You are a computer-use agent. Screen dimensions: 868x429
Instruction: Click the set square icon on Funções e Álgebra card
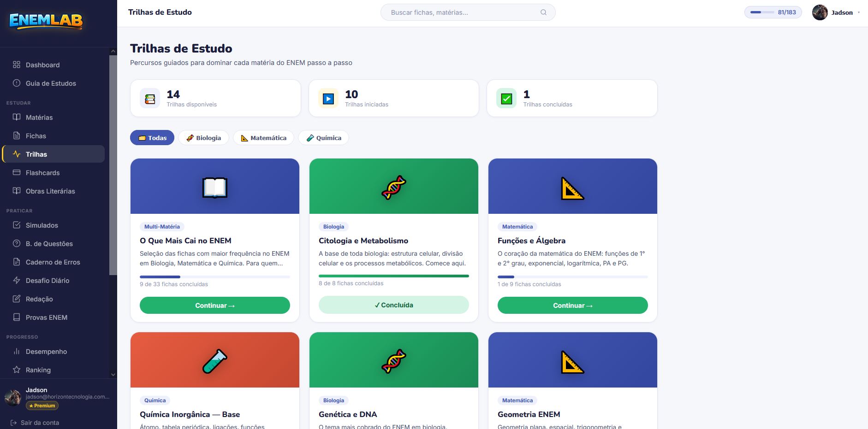[x=572, y=188]
